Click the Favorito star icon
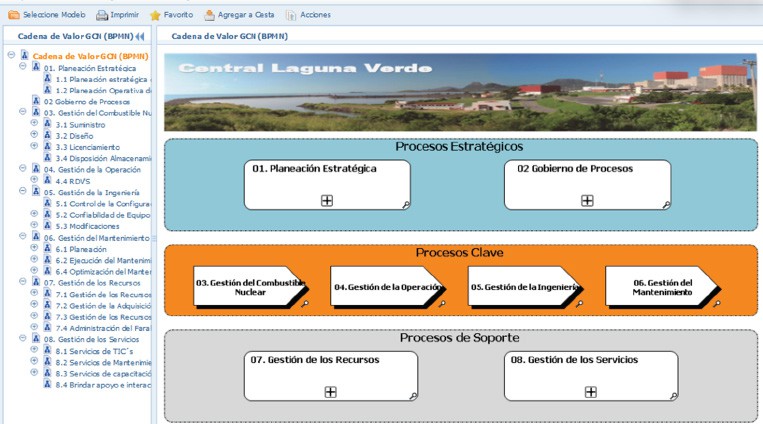The image size is (763, 424). coord(155,15)
